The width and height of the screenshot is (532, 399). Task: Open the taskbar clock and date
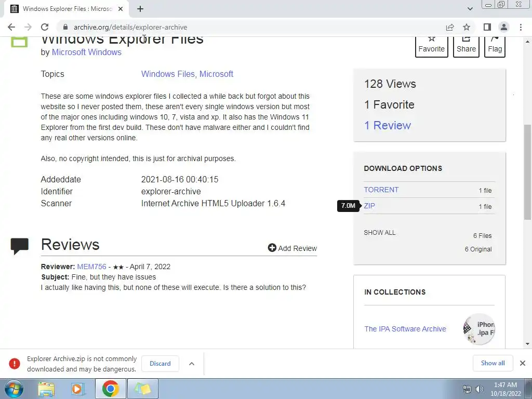(506, 389)
